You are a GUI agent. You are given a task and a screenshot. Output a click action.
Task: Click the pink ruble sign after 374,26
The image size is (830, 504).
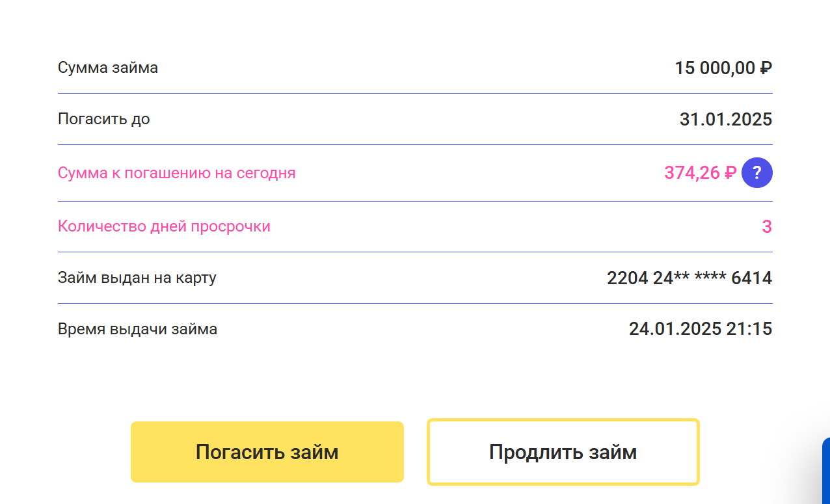click(x=730, y=173)
